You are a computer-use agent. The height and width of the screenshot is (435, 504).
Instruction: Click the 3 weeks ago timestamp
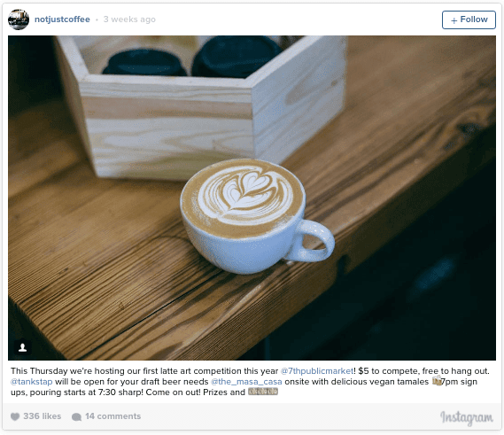click(129, 19)
